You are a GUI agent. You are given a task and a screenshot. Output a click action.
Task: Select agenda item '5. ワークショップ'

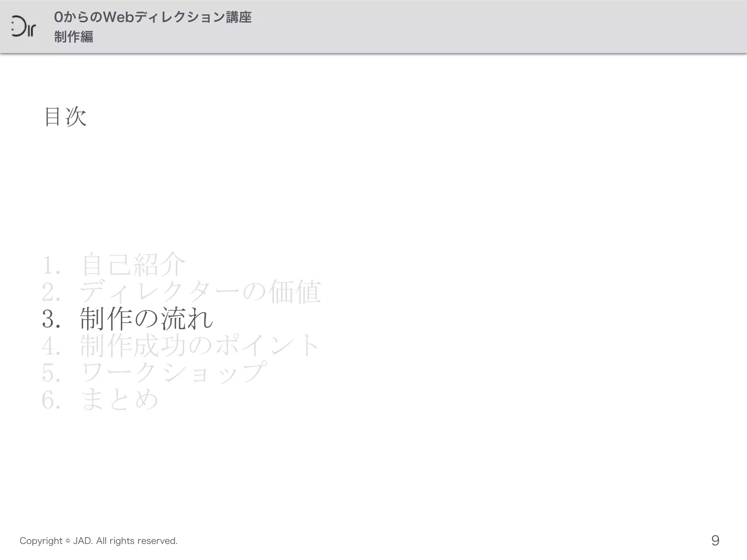click(154, 373)
